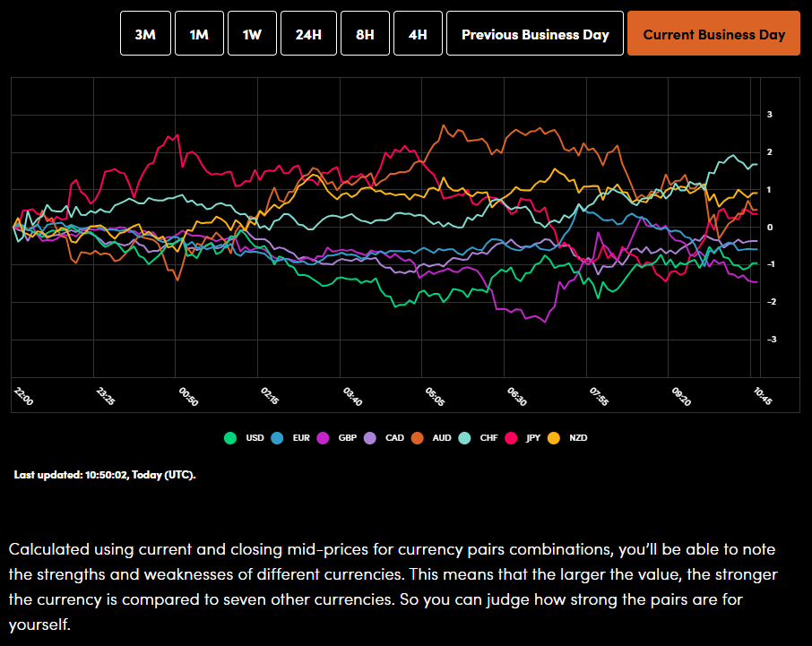Switch to the 8H chart view
This screenshot has height=646, width=812.
(365, 33)
